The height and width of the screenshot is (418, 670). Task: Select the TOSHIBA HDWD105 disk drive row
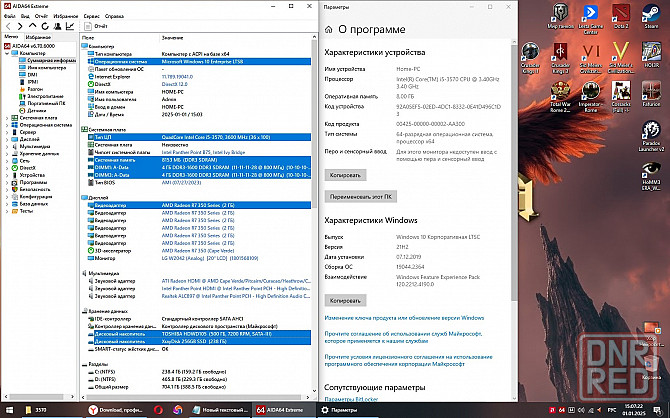pos(199,334)
